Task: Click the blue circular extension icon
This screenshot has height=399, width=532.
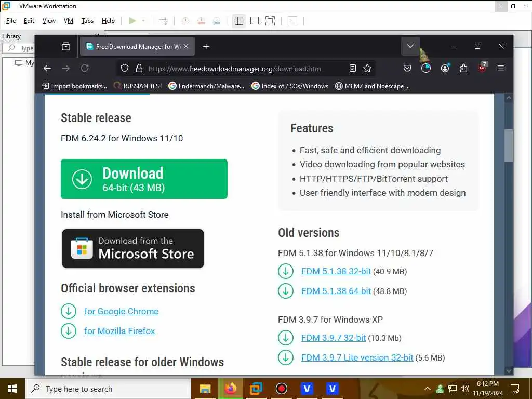Action: (x=426, y=68)
